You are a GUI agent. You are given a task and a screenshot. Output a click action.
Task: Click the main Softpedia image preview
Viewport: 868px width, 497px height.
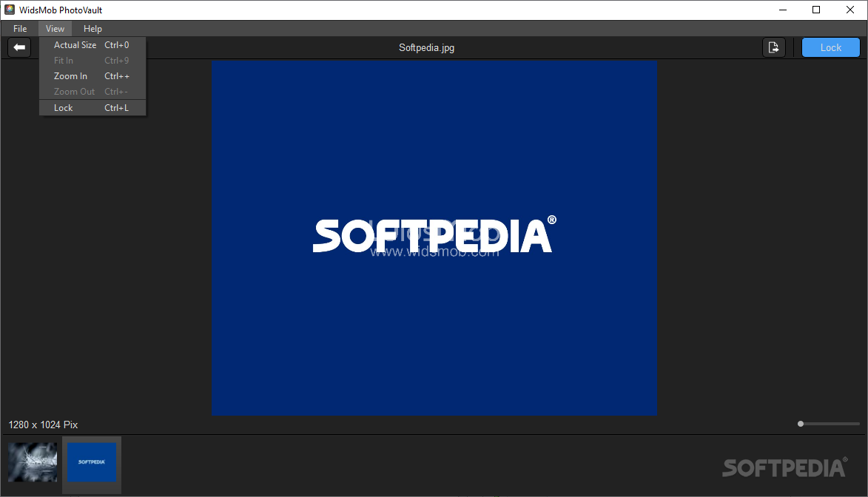click(434, 238)
